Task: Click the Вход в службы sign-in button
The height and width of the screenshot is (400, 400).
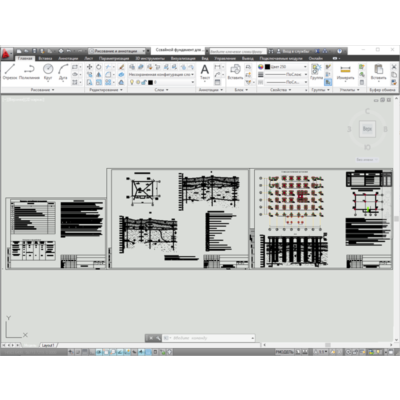Action: (x=293, y=51)
